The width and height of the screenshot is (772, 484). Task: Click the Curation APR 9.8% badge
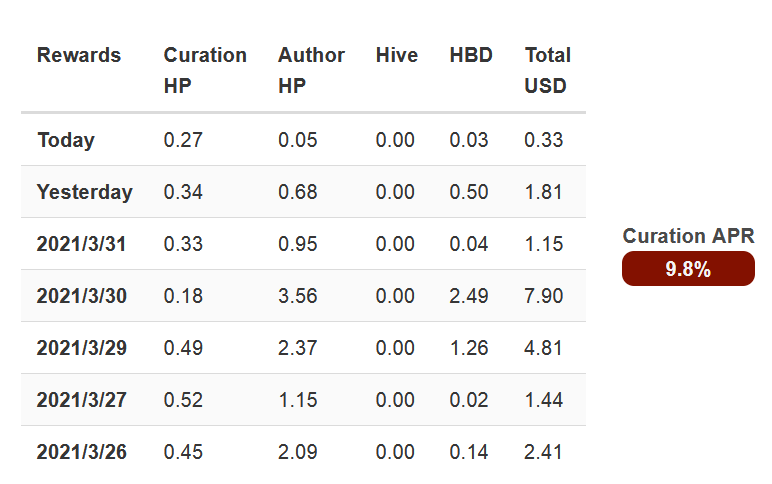point(688,268)
